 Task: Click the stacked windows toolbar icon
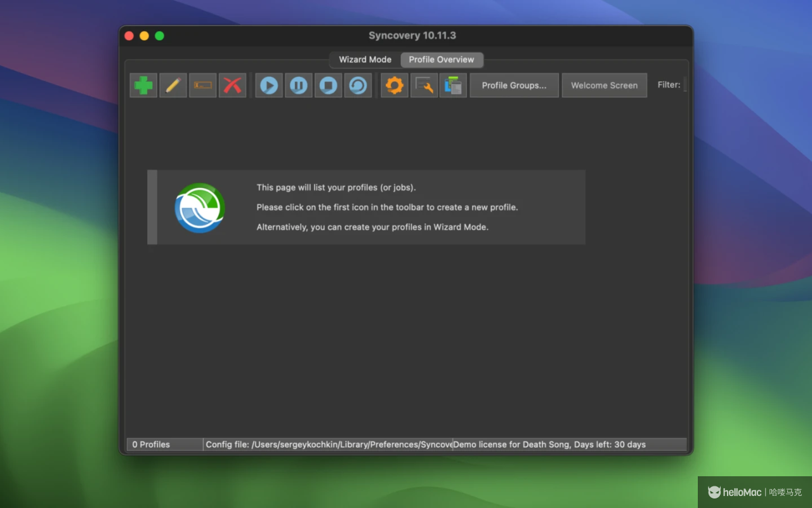[453, 85]
